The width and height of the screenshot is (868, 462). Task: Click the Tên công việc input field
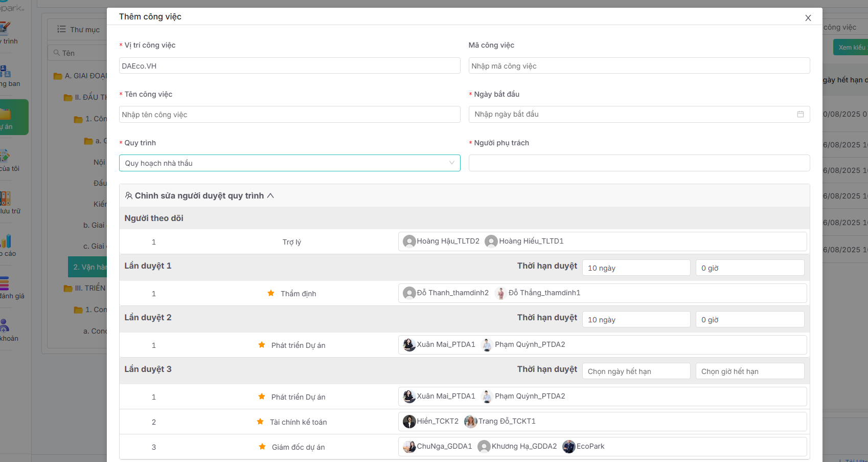coord(289,115)
